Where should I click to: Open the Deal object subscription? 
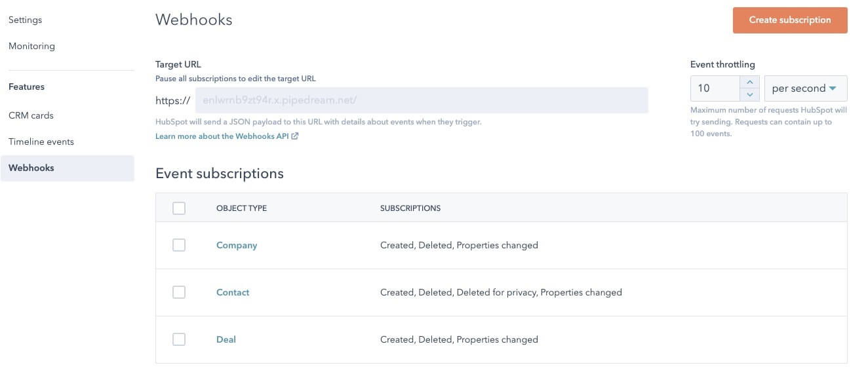226,339
